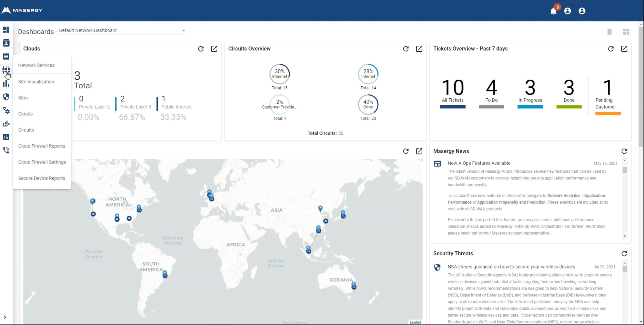The width and height of the screenshot is (644, 325).
Task: Delete dashboard using the trash icon
Action: [610, 32]
